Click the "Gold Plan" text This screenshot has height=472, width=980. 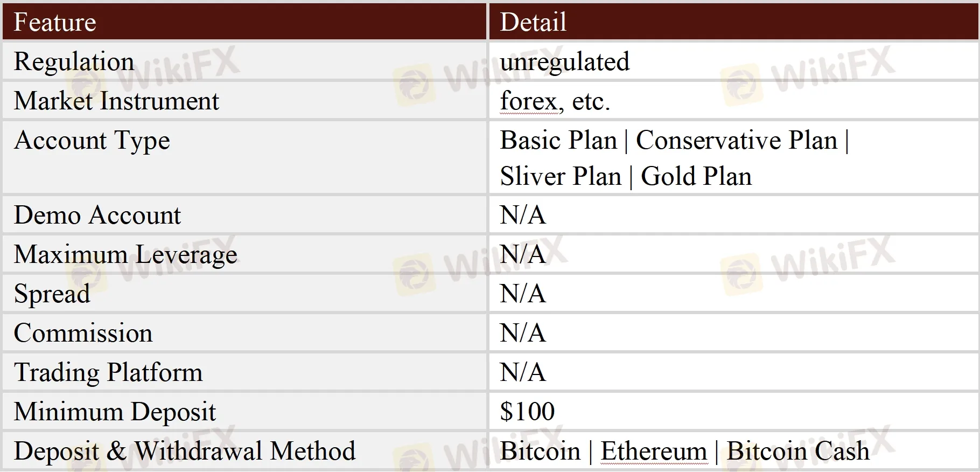(696, 177)
